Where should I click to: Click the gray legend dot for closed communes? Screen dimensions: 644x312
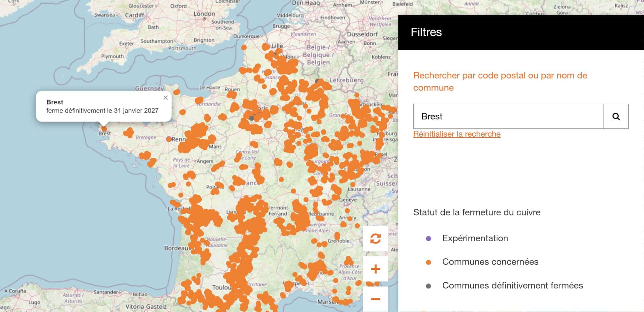[428, 286]
